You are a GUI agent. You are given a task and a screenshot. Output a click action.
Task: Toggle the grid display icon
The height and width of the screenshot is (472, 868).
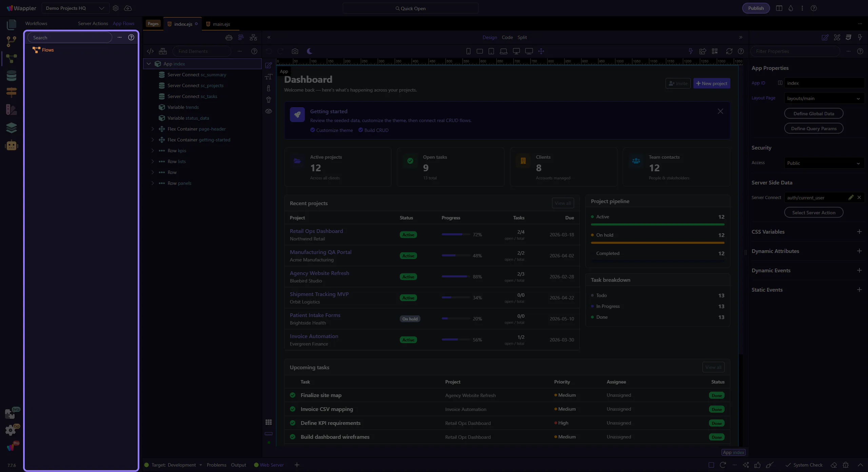click(269, 422)
